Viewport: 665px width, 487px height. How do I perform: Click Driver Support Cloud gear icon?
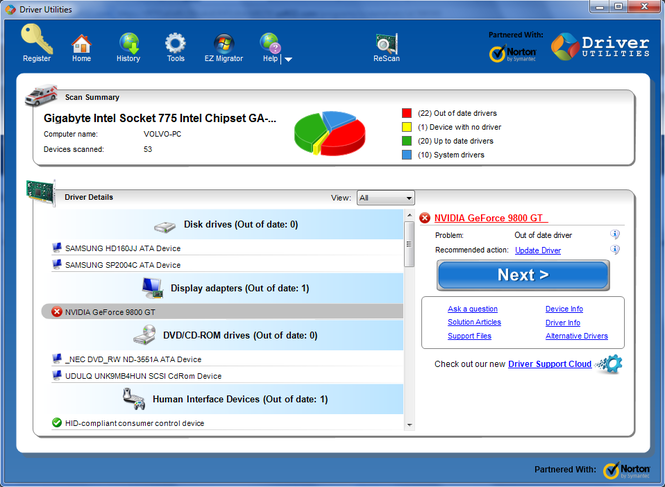(x=610, y=364)
